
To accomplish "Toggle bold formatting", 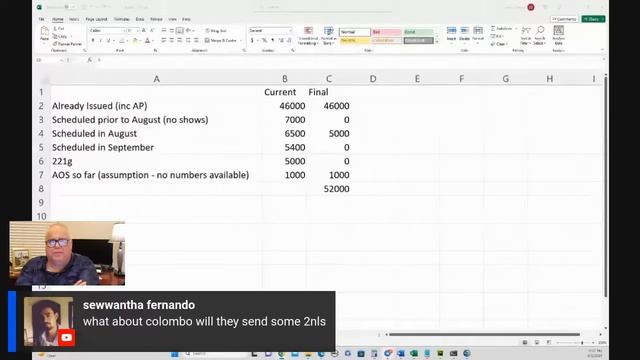I will (93, 40).
